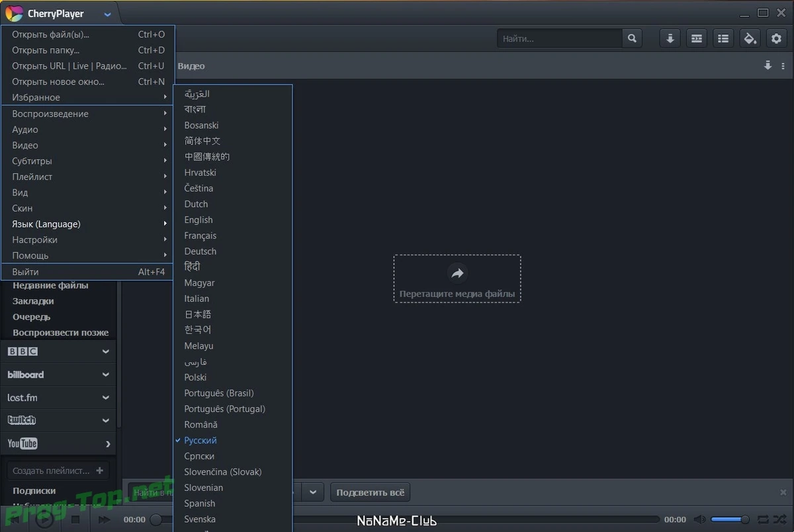Toggle the shuffle icon
The width and height of the screenshot is (794, 532).
click(x=780, y=519)
